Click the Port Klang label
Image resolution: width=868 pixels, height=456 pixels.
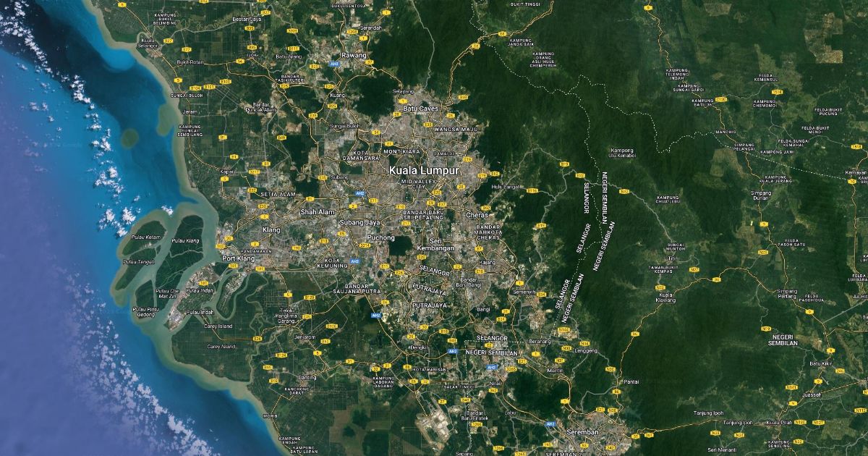point(239,258)
